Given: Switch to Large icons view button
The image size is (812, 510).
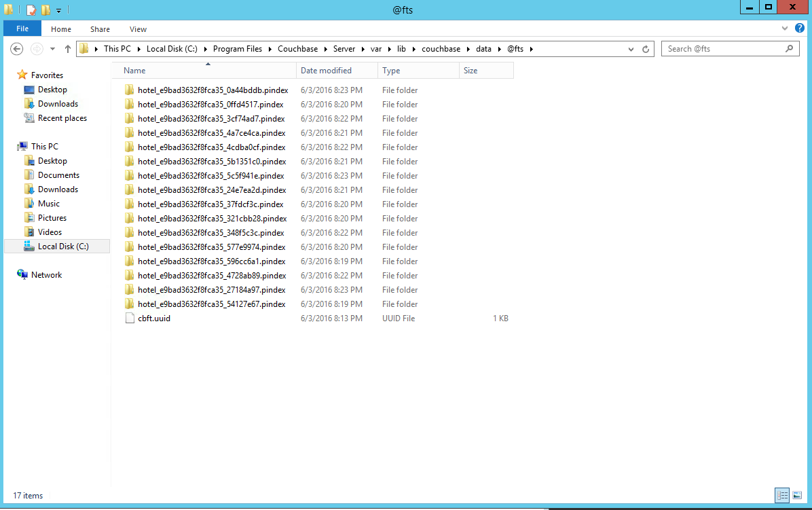Looking at the screenshot, I should [796, 495].
